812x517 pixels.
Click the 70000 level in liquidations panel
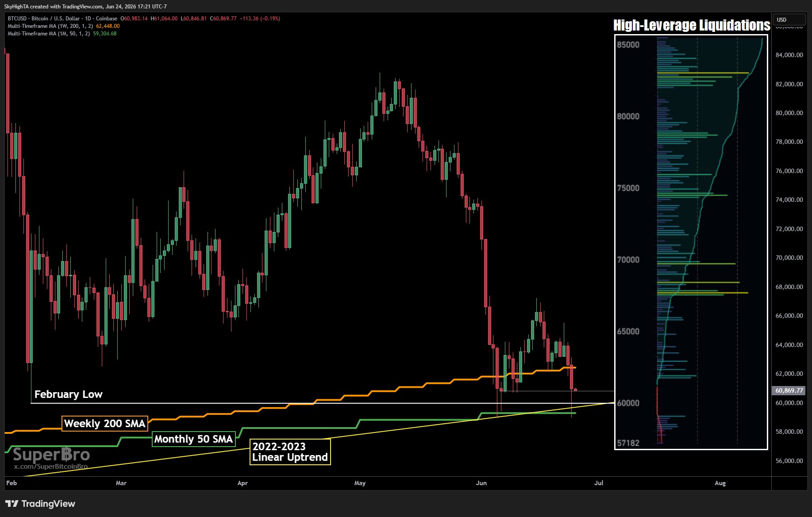(628, 260)
